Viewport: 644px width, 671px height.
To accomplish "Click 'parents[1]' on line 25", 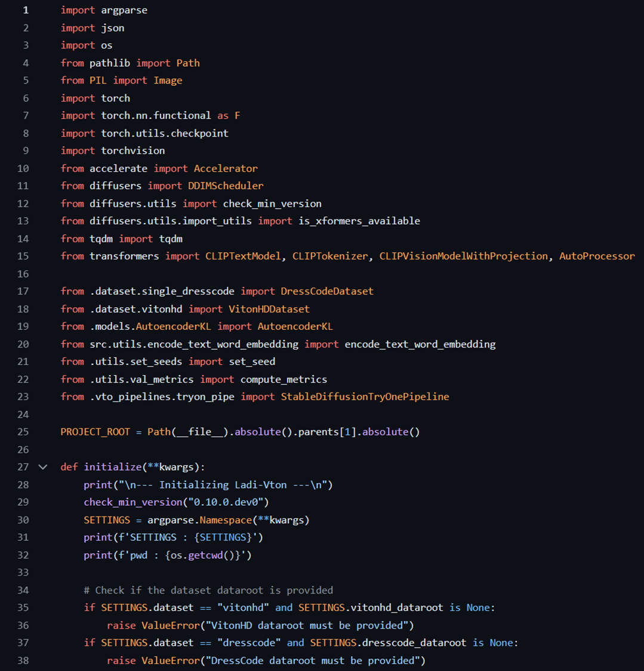I will pos(327,432).
